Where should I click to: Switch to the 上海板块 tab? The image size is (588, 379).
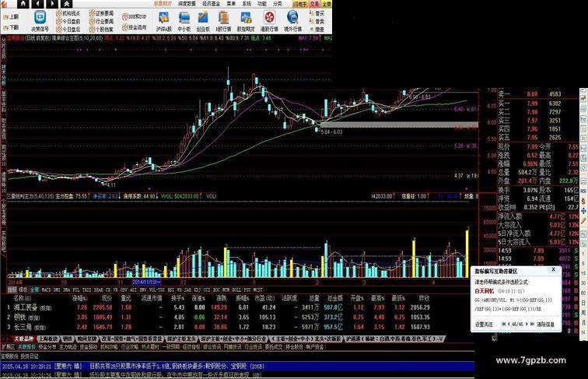tap(47, 339)
